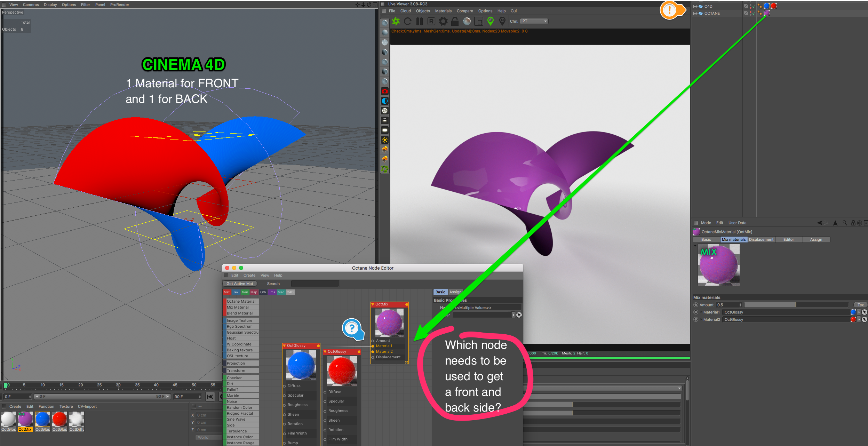Open Octane settings gear icon
The height and width of the screenshot is (446, 868).
pos(443,21)
